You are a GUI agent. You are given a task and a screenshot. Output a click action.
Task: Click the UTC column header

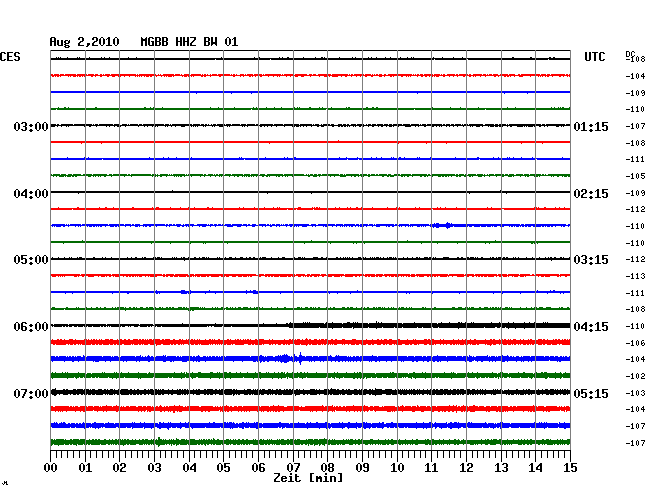pyautogui.click(x=594, y=57)
